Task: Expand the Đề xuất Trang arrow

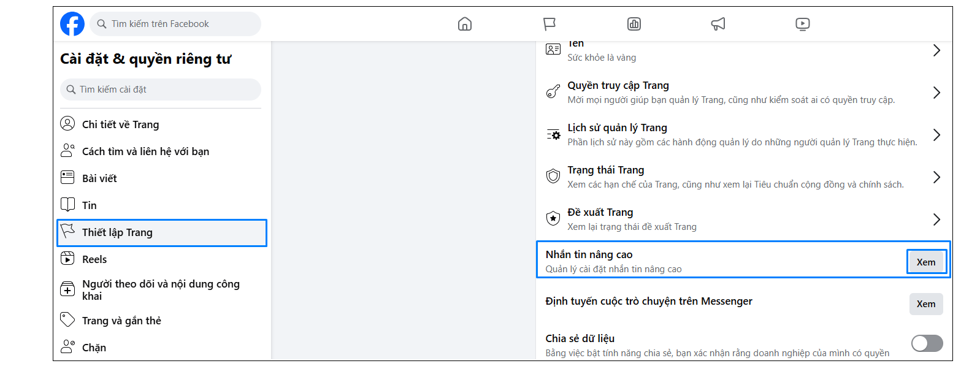Action: [936, 219]
